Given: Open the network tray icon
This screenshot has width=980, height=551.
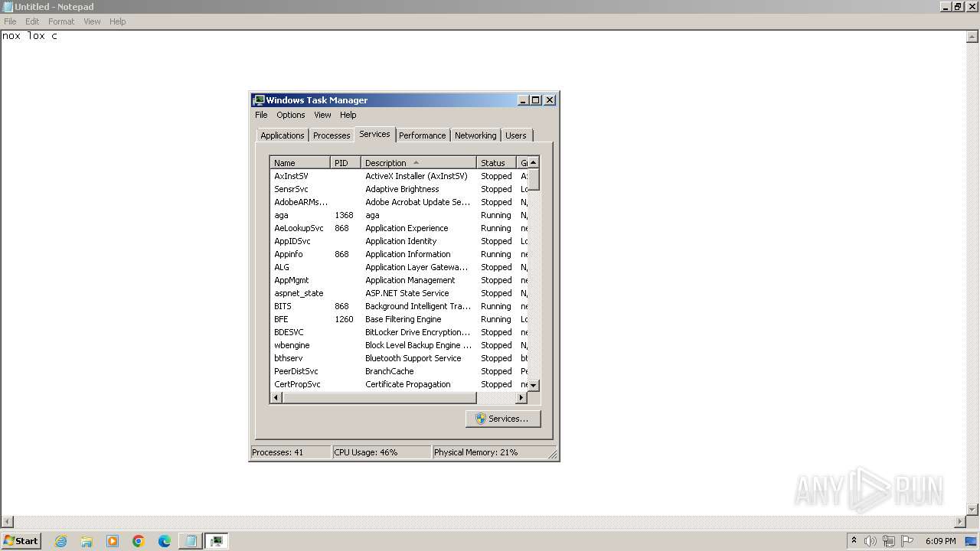Looking at the screenshot, I should 889,541.
